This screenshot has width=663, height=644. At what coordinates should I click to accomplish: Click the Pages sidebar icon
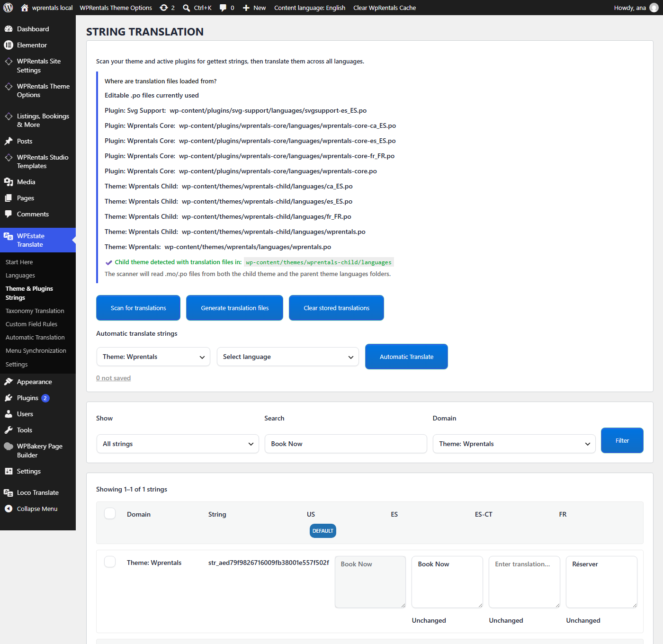coord(9,198)
